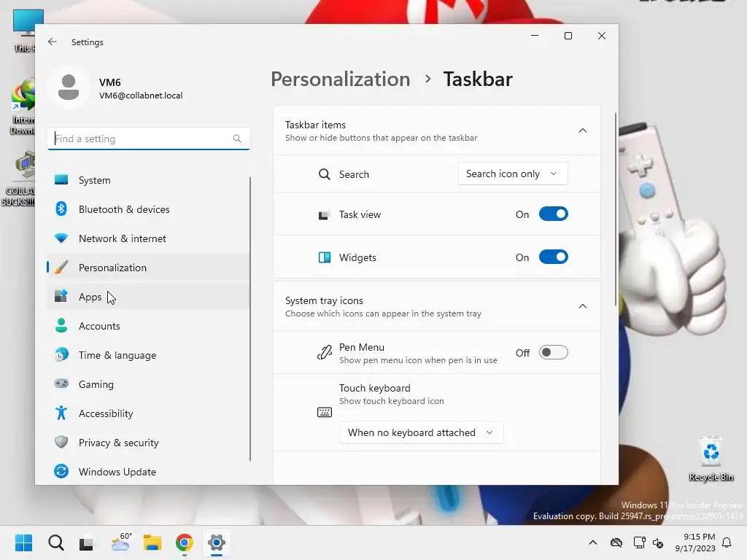Open Search icon only dropdown
The image size is (747, 560).
(x=513, y=174)
